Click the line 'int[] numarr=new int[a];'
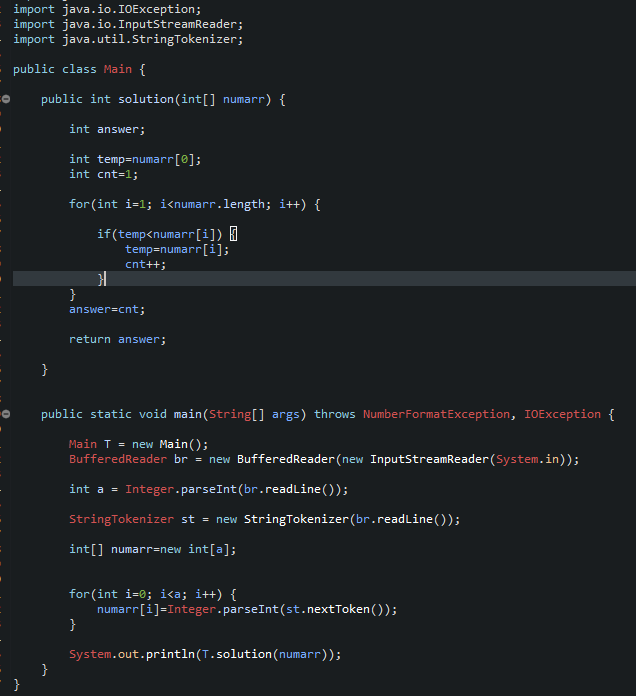Viewport: 636px width, 696px height. click(x=153, y=550)
